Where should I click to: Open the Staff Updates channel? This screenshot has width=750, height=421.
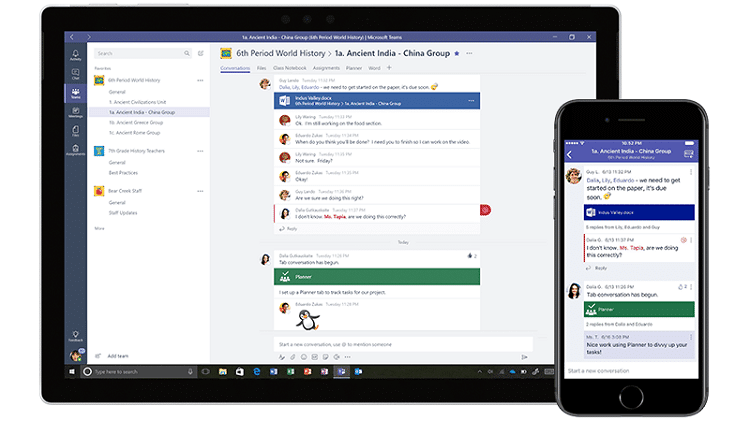pos(122,213)
